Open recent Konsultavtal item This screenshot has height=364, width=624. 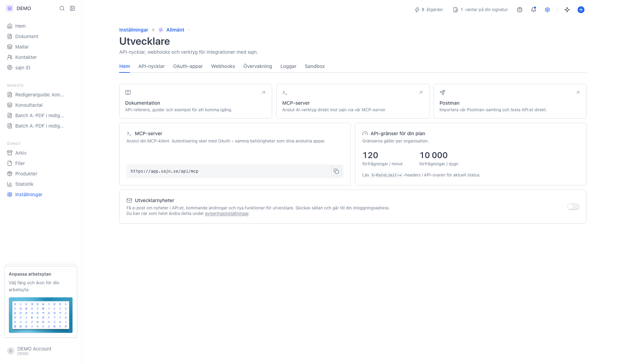(x=41, y=105)
